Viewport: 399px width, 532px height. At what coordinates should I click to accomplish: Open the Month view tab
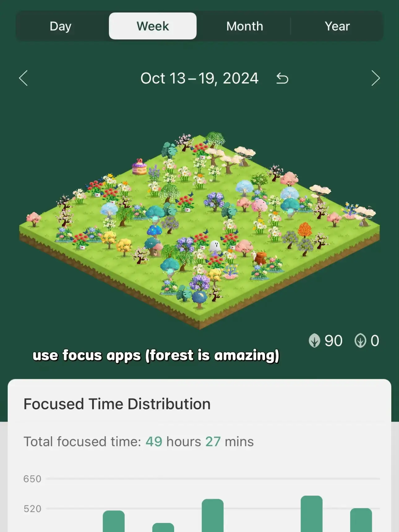[245, 26]
